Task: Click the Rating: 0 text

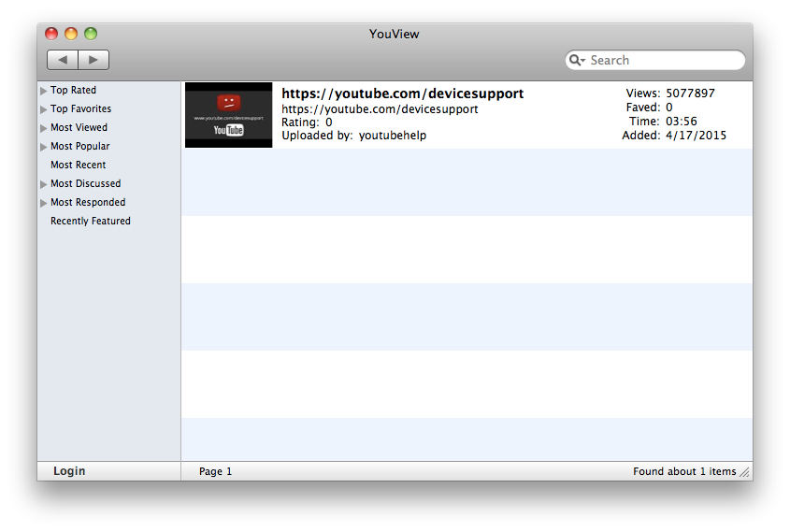Action: pyautogui.click(x=307, y=122)
